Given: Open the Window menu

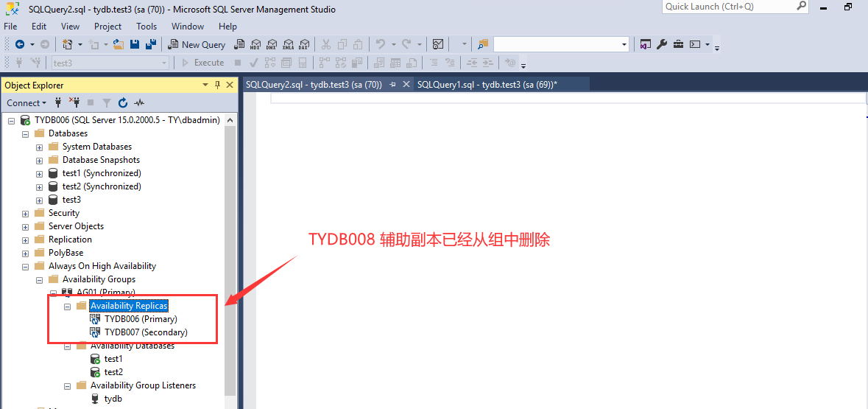Looking at the screenshot, I should (188, 26).
